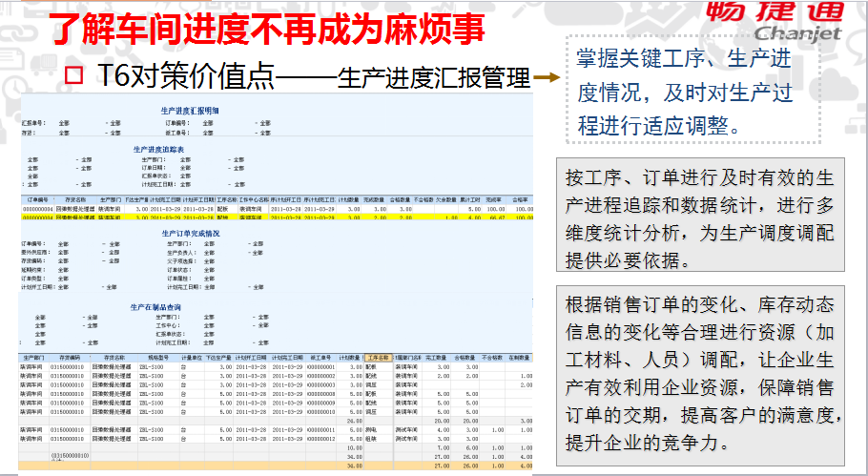This screenshot has height=476, width=868.
Task: Click the 生产负责人 filter label
Action: point(180,253)
